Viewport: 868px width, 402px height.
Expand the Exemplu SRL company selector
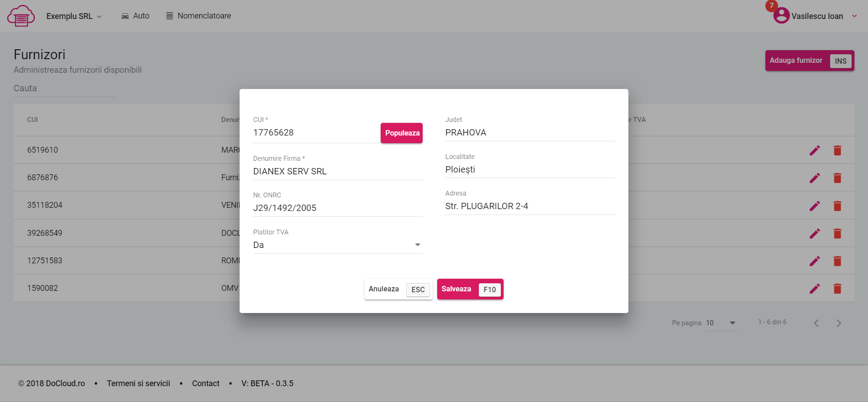pos(74,16)
